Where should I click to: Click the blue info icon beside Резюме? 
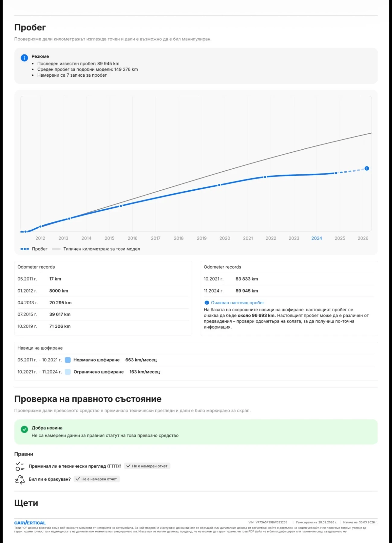click(24, 58)
